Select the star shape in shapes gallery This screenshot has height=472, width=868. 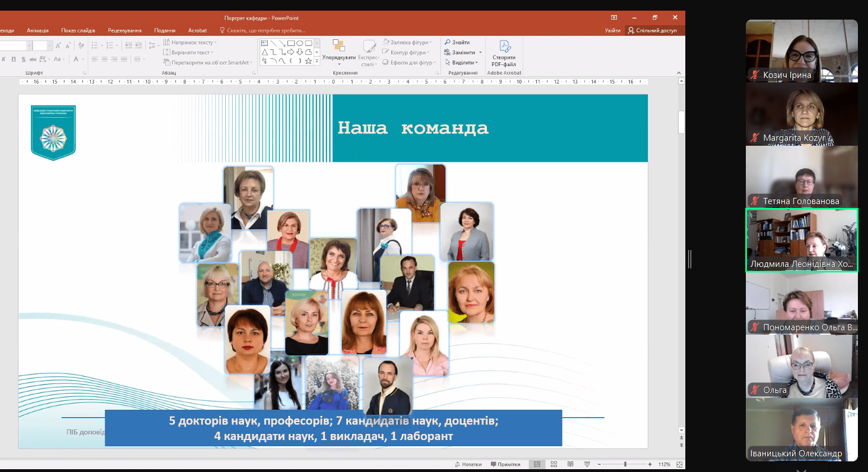click(x=308, y=61)
